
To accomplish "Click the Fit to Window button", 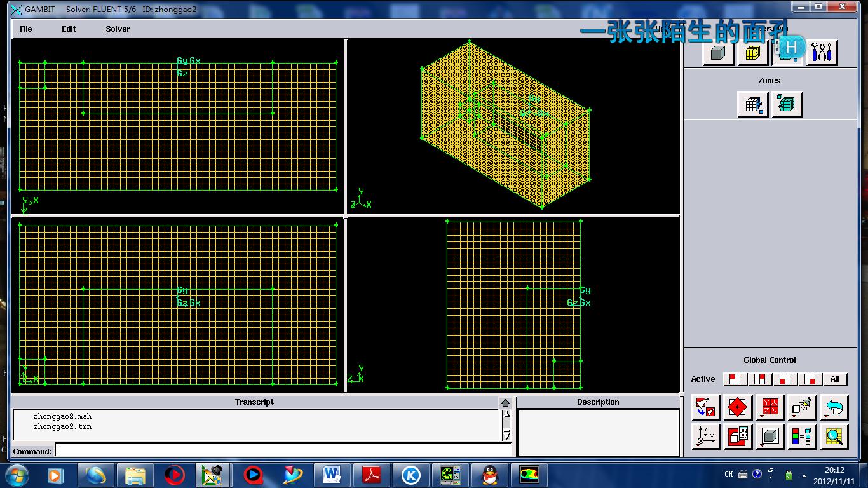I will [705, 407].
